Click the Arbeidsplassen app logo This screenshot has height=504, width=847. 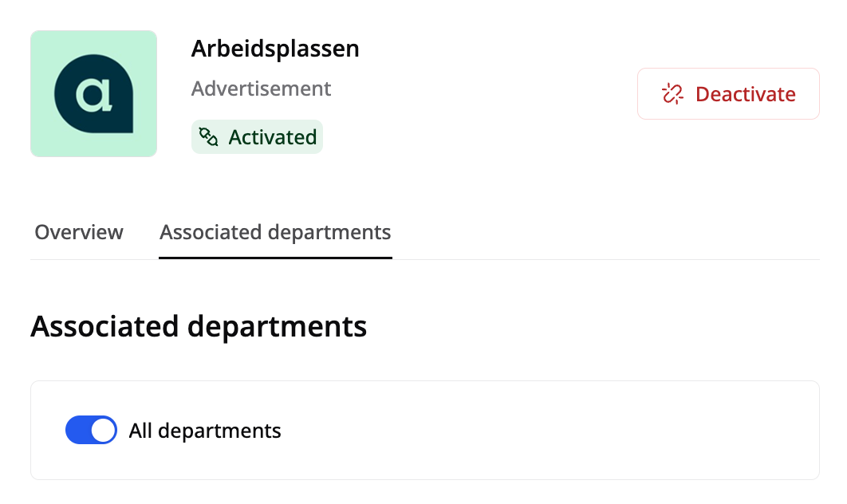[93, 93]
